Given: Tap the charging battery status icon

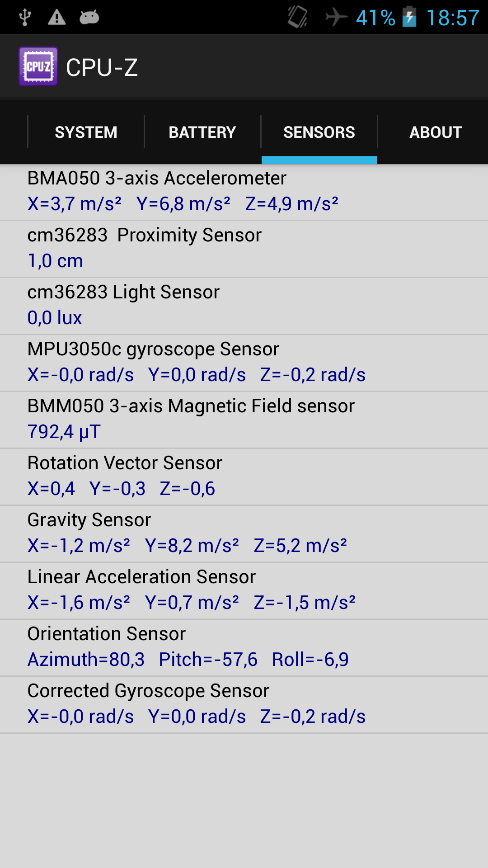Looking at the screenshot, I should [x=409, y=17].
